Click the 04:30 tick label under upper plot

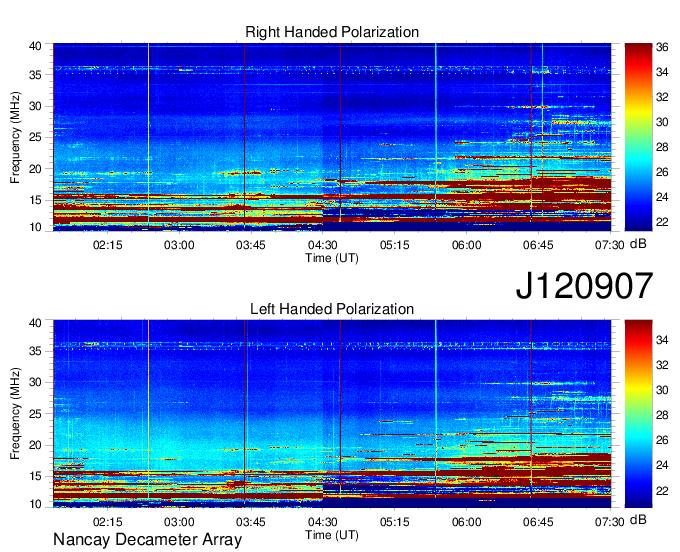pyautogui.click(x=323, y=245)
